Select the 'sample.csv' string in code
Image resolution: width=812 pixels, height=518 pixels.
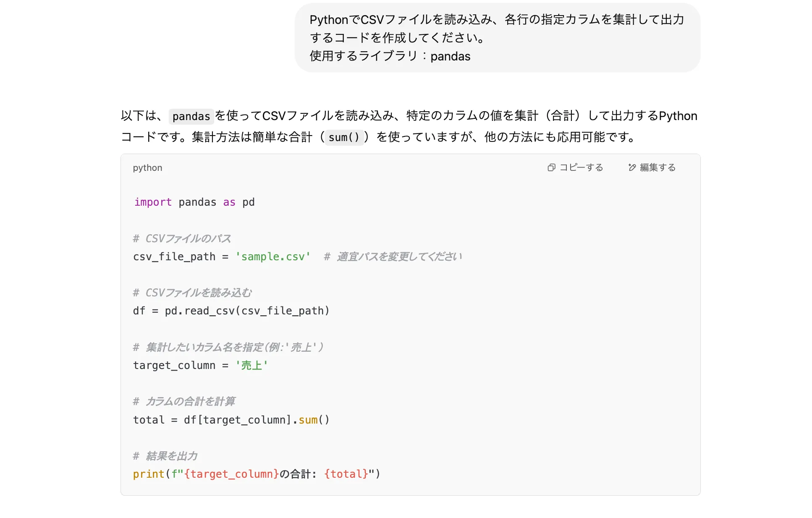pos(273,256)
